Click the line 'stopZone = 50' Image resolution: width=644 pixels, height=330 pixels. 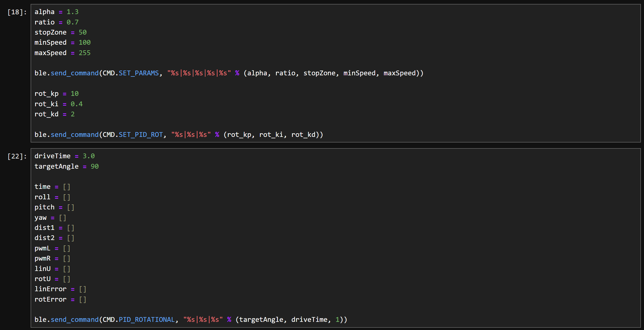click(61, 32)
